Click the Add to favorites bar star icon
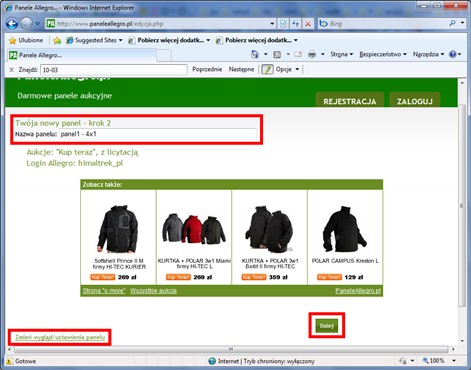Viewport: 471px width, 370px height. 57,41
